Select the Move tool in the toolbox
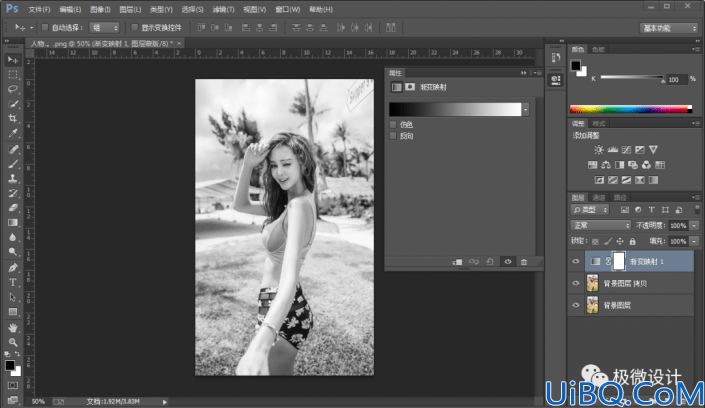 pos(13,60)
